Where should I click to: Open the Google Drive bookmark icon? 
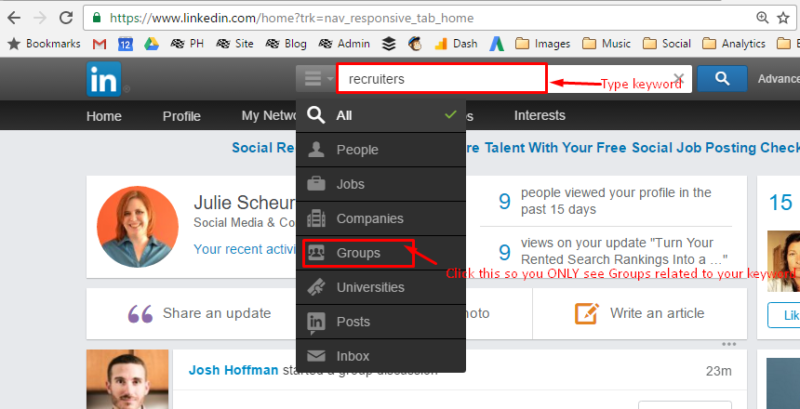click(152, 44)
